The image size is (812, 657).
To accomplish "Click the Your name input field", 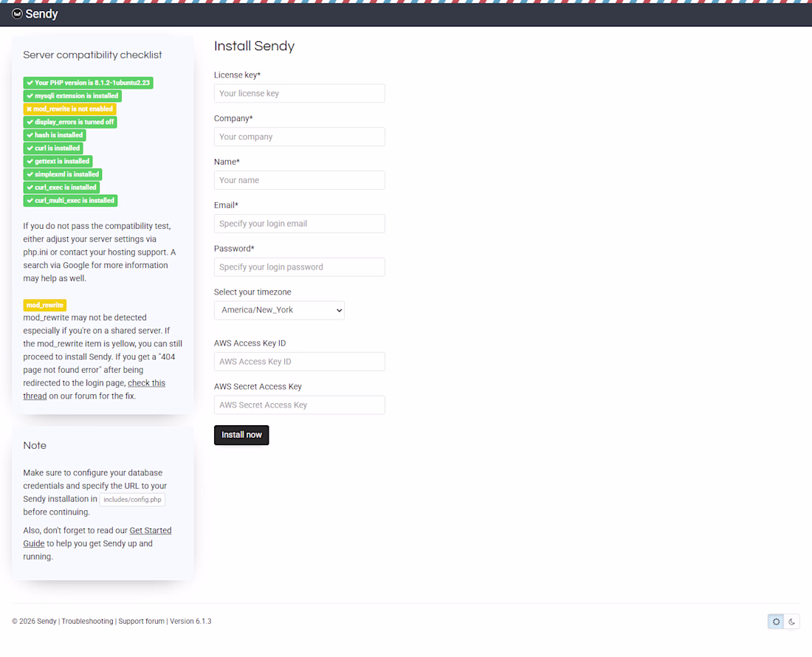I will coord(299,180).
